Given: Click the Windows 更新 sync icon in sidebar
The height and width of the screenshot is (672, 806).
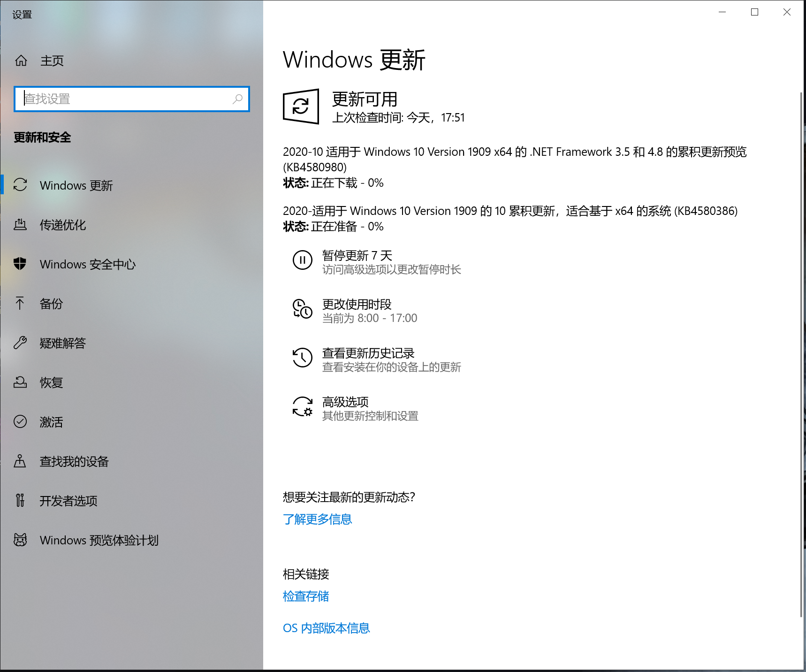Looking at the screenshot, I should [20, 185].
